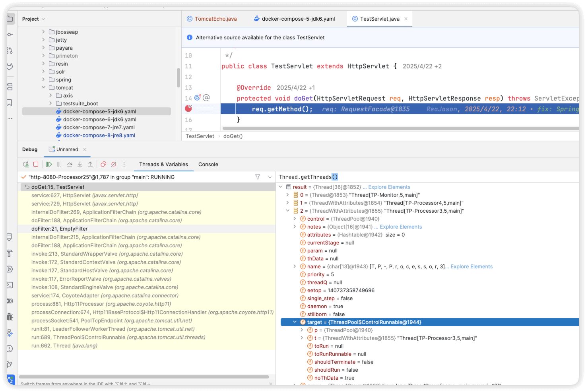The image size is (586, 392).
Task: Click the Rerun debug session icon
Action: (26, 164)
